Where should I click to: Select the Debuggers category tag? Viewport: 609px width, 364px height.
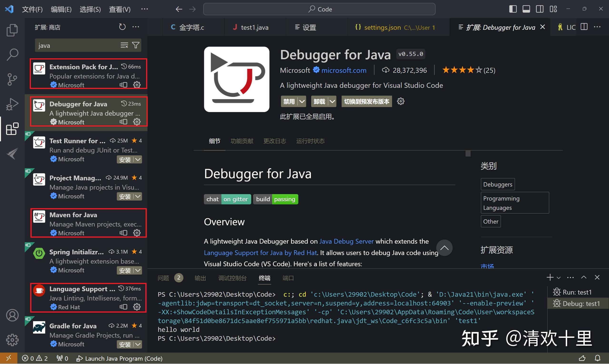click(x=497, y=184)
